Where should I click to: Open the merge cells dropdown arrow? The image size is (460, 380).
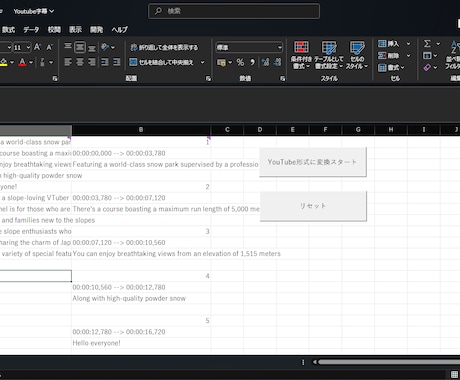pos(202,62)
